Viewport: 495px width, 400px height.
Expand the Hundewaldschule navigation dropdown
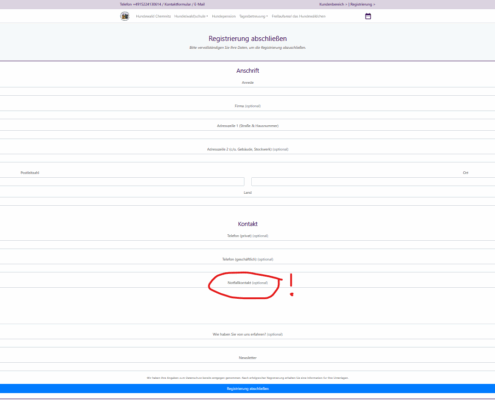tap(191, 16)
